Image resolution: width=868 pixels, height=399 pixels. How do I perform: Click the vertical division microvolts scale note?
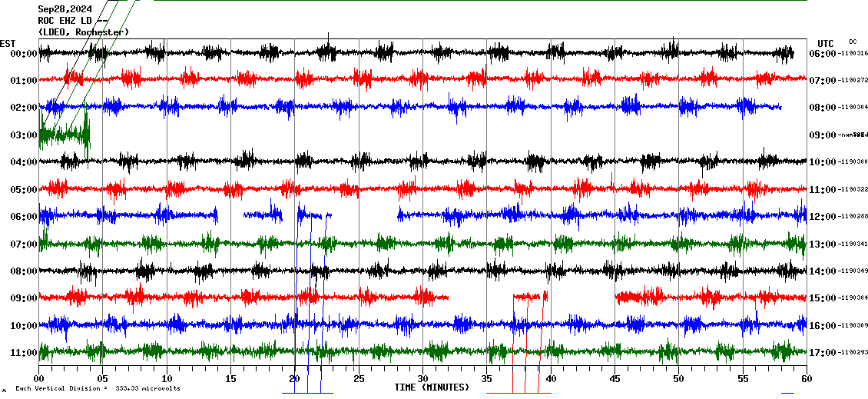click(x=98, y=389)
